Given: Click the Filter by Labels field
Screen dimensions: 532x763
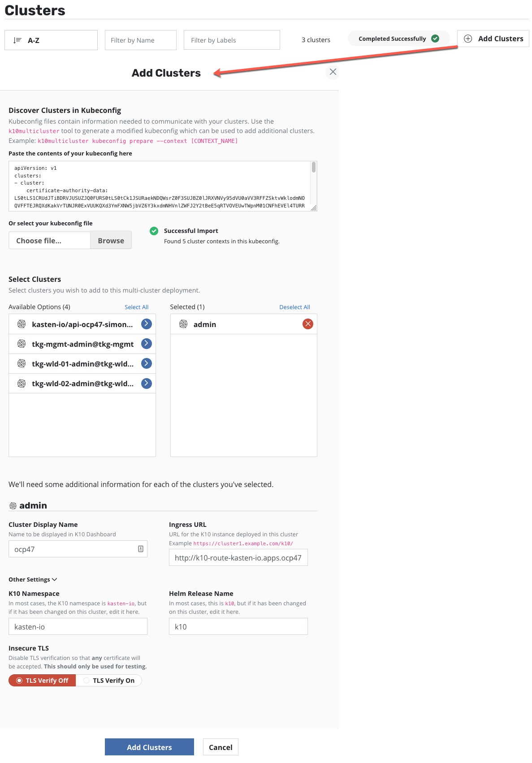Looking at the screenshot, I should pyautogui.click(x=232, y=40).
